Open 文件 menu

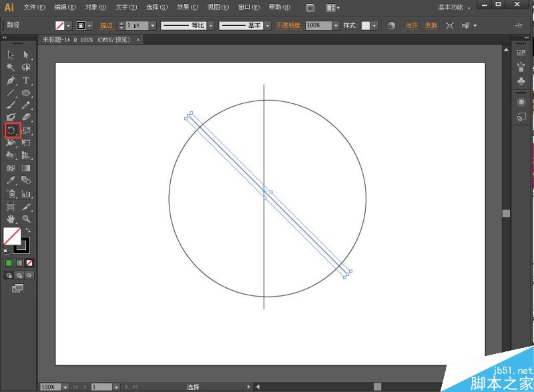pos(35,7)
